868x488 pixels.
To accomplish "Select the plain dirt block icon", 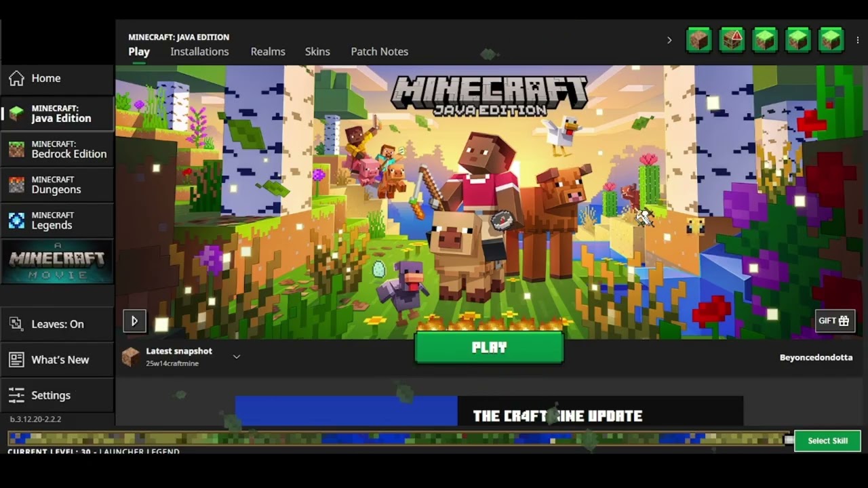I will pyautogui.click(x=698, y=41).
